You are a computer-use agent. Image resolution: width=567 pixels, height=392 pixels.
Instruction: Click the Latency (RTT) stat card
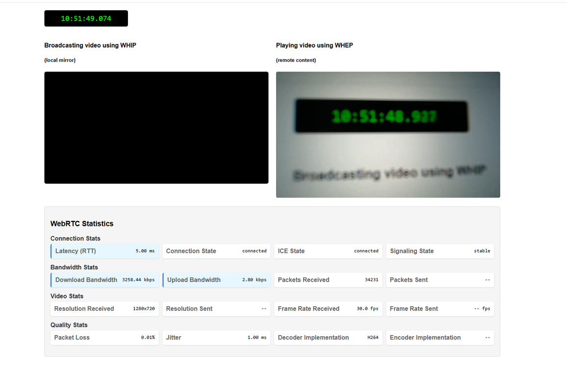[104, 251]
